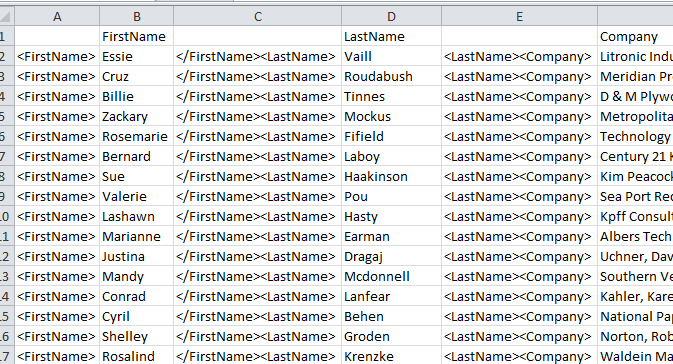Viewport: 673px width, 364px height.
Task: Select cell containing Rosalind
Action: point(136,356)
